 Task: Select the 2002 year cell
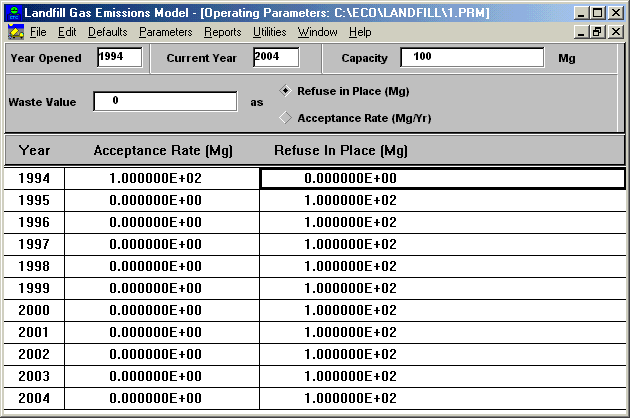[x=34, y=354]
